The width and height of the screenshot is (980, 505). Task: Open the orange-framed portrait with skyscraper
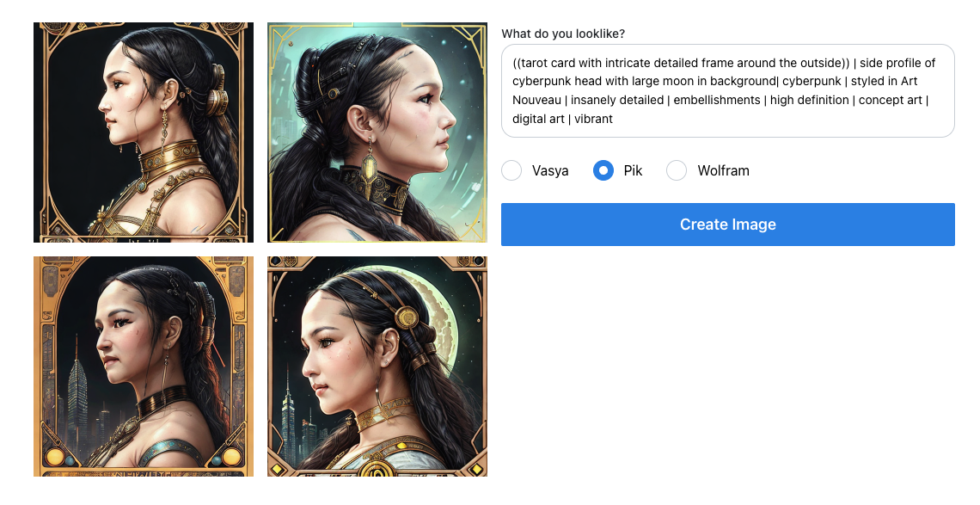(x=144, y=366)
